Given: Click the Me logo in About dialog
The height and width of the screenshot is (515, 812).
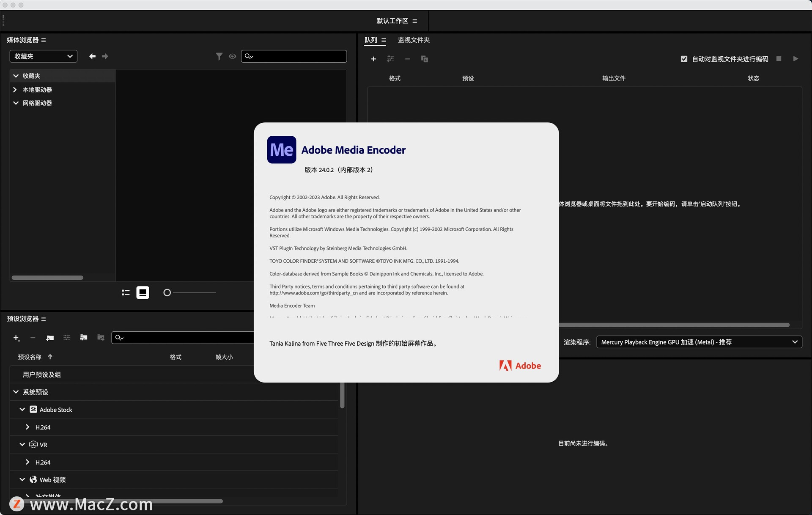Looking at the screenshot, I should (x=282, y=150).
